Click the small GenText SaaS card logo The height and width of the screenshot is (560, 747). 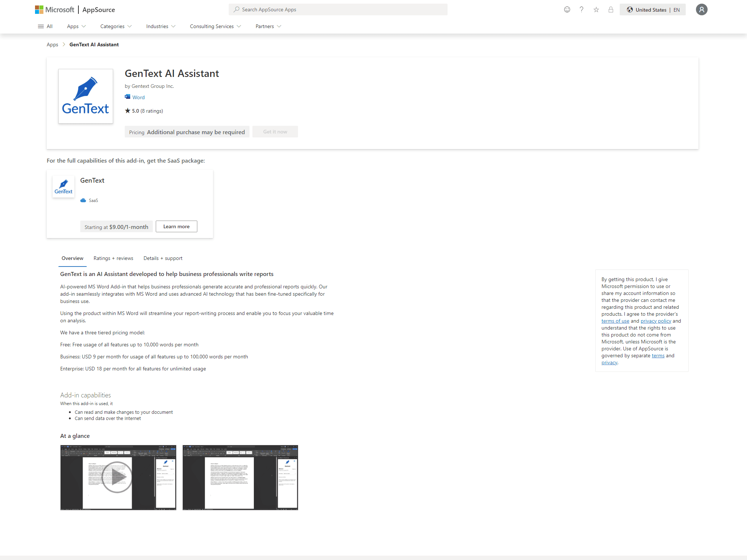pos(63,187)
